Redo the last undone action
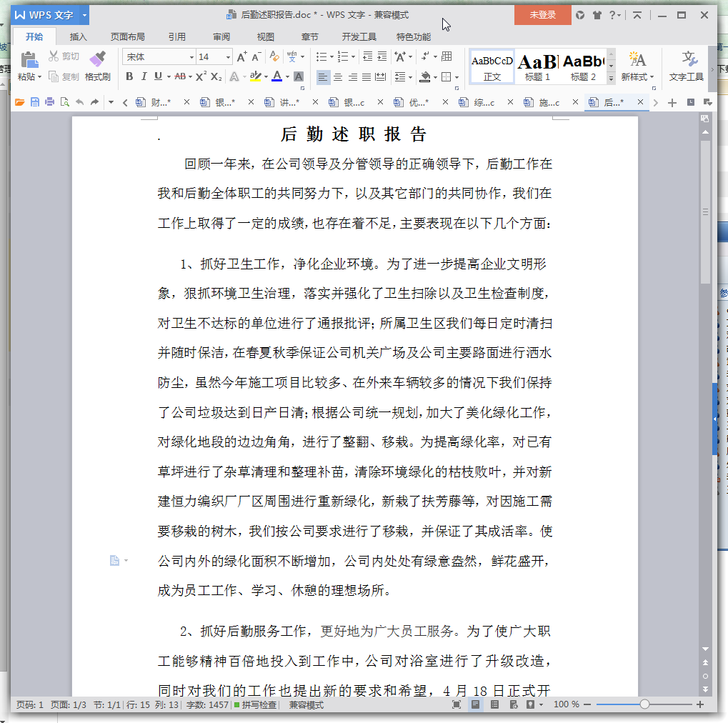The image size is (728, 723). pos(95,102)
